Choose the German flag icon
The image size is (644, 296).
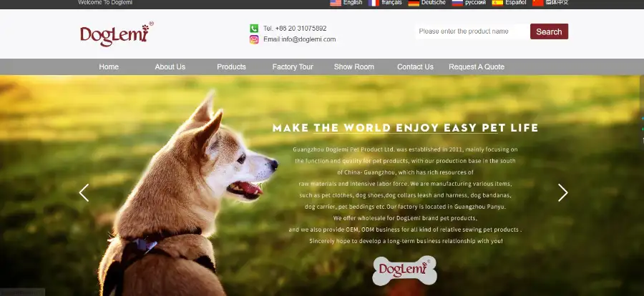414,3
